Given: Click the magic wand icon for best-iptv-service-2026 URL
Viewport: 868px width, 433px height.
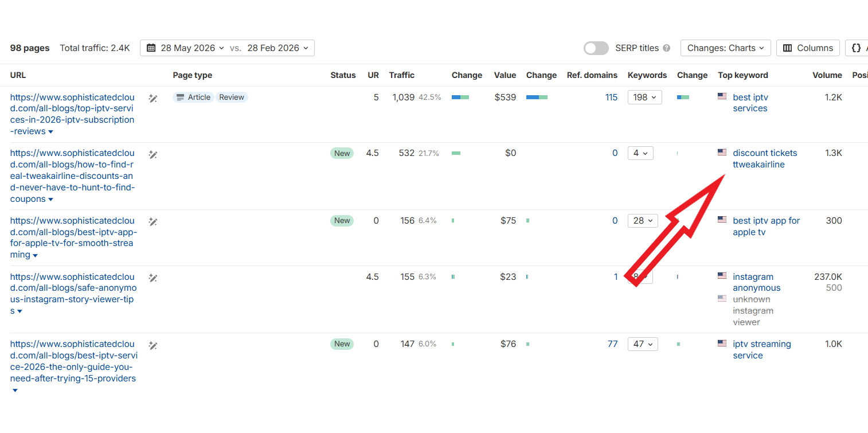Looking at the screenshot, I should [153, 346].
